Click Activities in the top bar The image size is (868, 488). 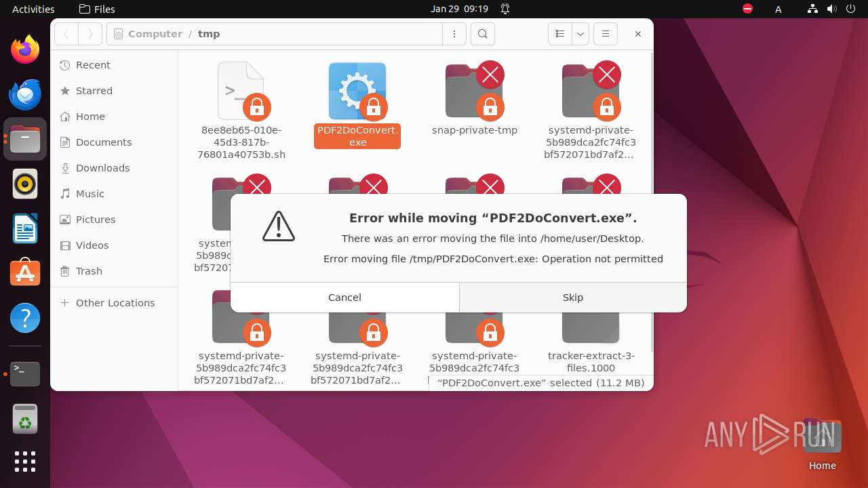coord(33,9)
